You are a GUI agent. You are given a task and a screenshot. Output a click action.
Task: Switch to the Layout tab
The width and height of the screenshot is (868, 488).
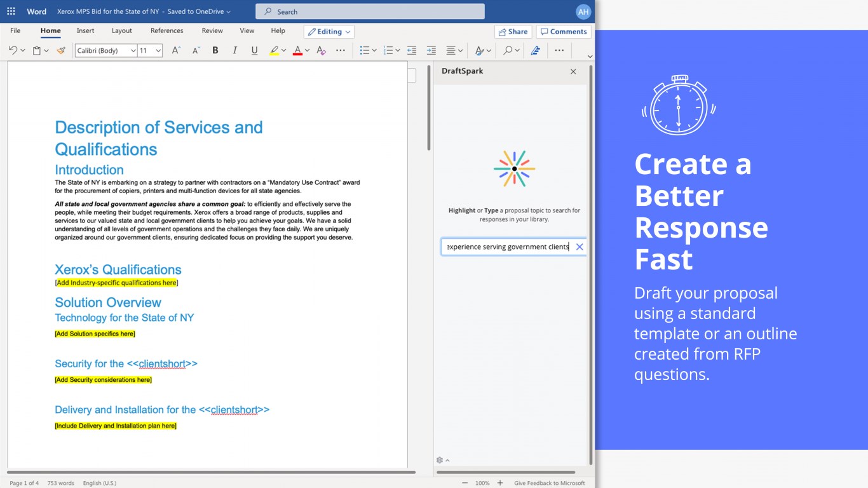click(x=122, y=30)
